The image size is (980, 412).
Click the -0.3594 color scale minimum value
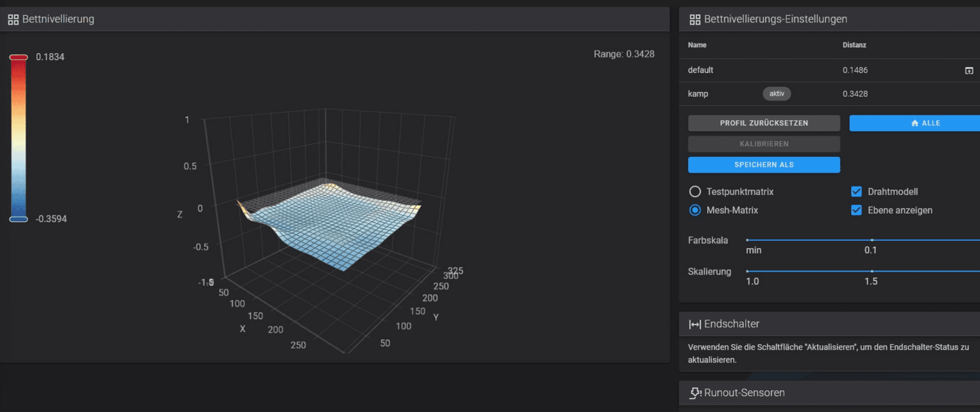pos(51,219)
